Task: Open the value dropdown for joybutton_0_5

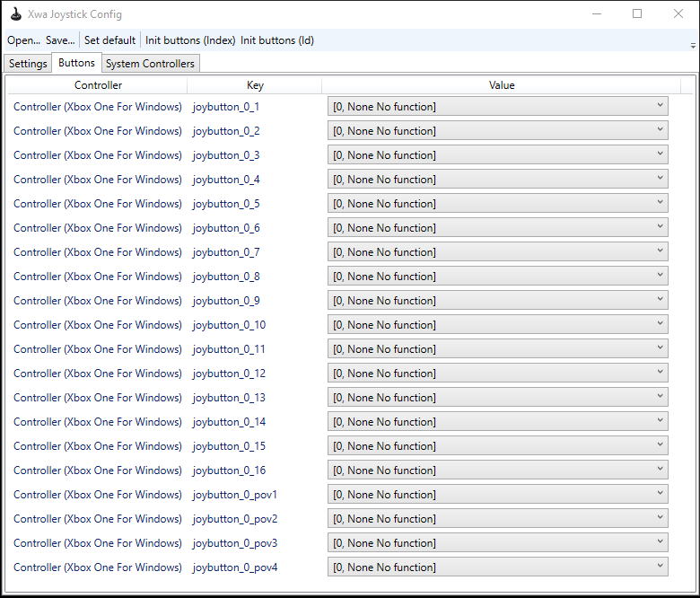Action: [497, 204]
